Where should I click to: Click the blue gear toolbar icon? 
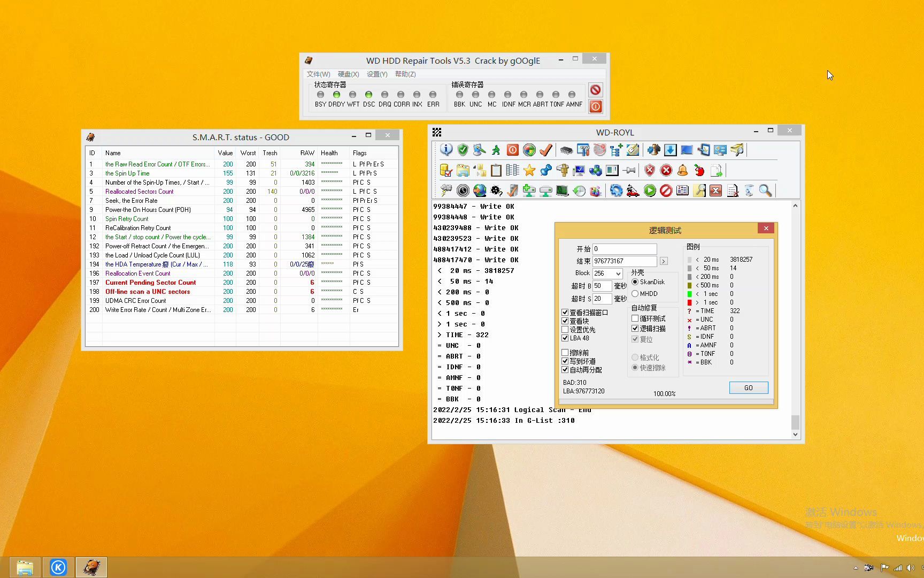[x=617, y=191]
